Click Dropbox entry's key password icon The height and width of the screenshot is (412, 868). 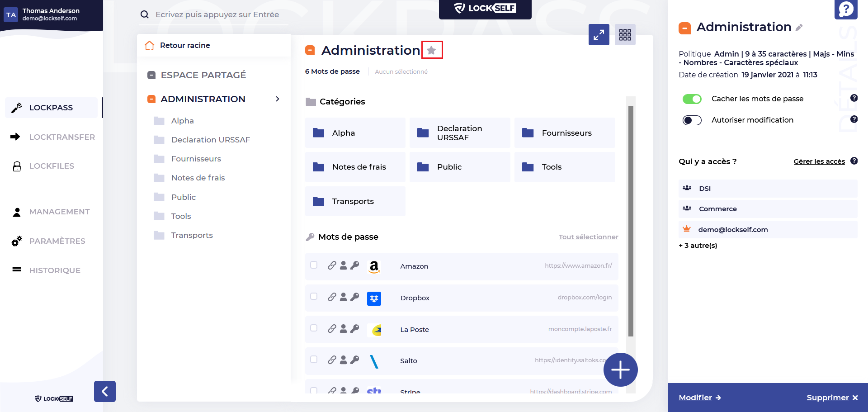(x=355, y=297)
